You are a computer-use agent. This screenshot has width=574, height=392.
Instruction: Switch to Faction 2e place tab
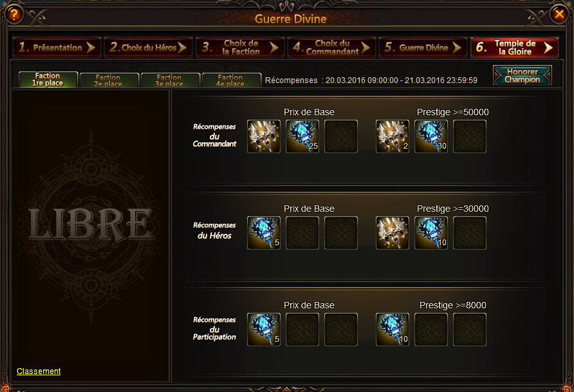109,80
